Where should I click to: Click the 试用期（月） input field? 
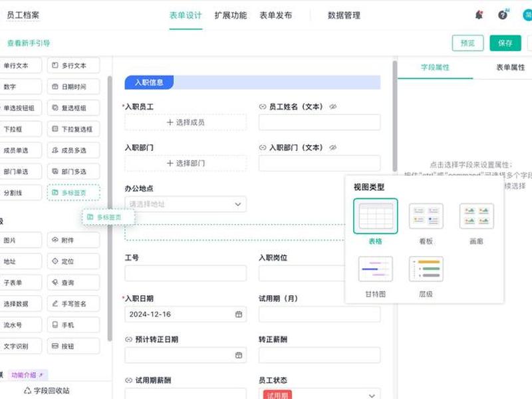[x=319, y=314]
